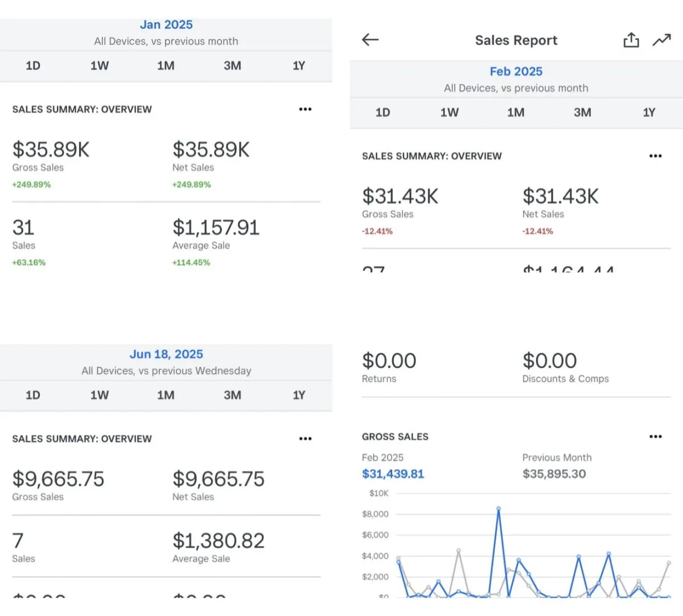Open the three-dot menu in Jan 2025 overview
Screen dimensions: 683x616
pyautogui.click(x=305, y=109)
